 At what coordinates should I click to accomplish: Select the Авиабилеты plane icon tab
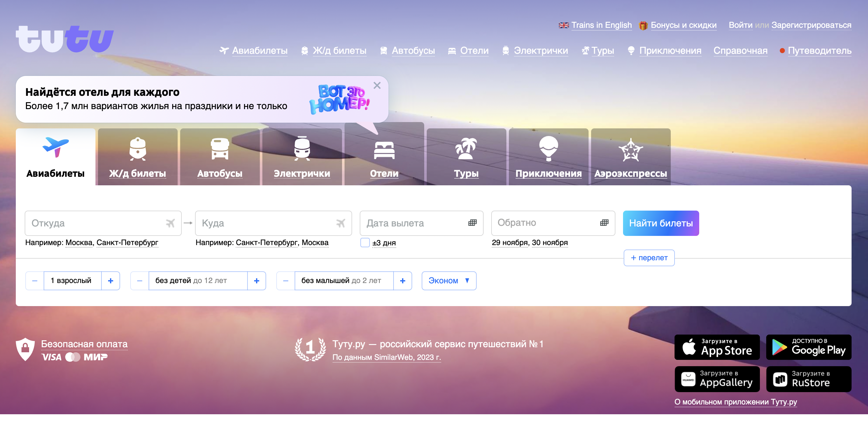56,157
